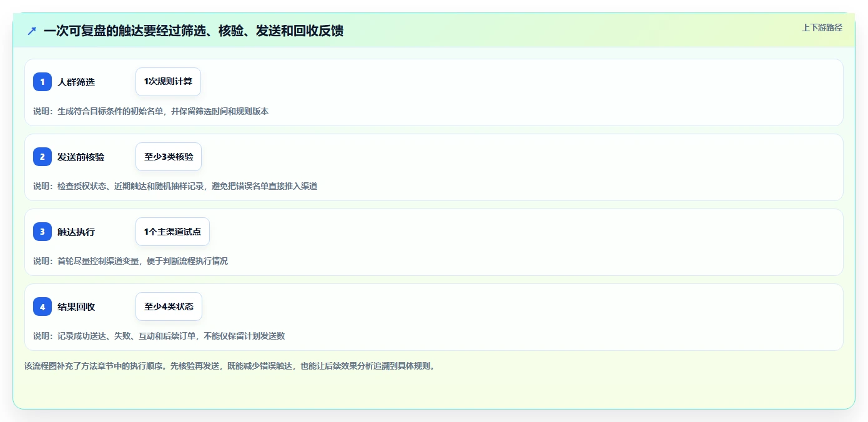Click the '1次规则计算' pill
Screen dimensions: 868x422
tap(168, 82)
